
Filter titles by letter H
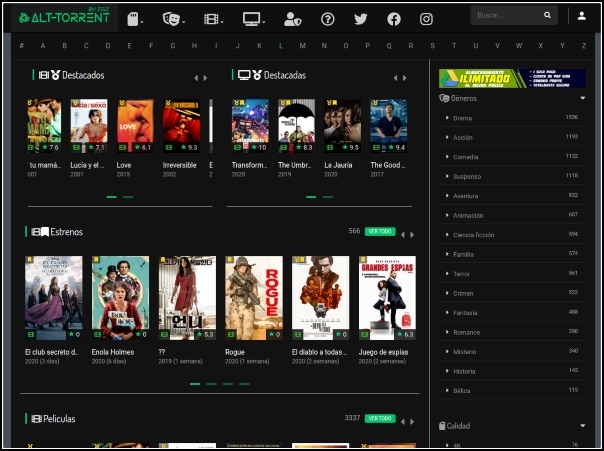(x=194, y=45)
